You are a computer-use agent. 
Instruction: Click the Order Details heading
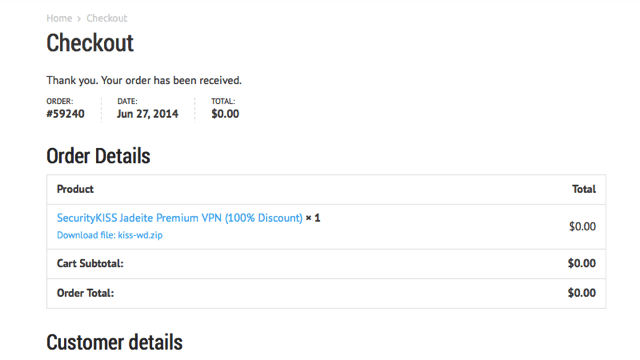tap(98, 156)
